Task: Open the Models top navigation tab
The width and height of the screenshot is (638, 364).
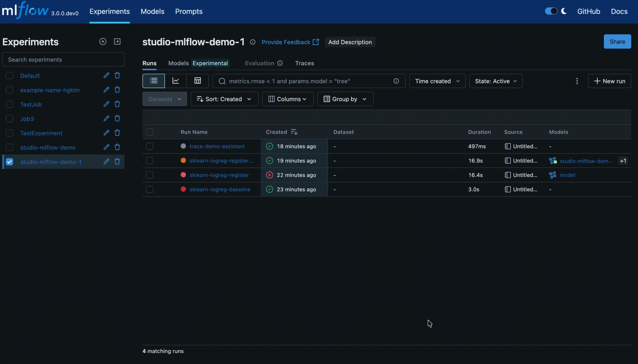Action: [x=152, y=11]
